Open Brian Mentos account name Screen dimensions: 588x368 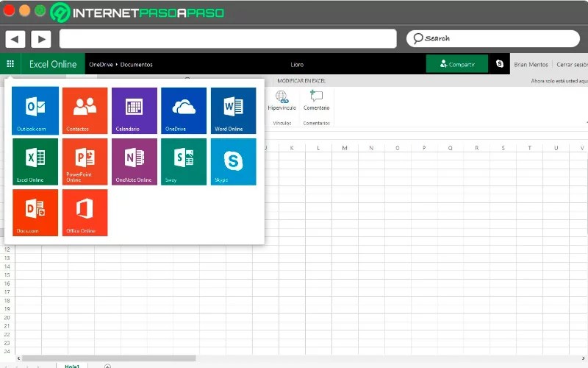[531, 64]
